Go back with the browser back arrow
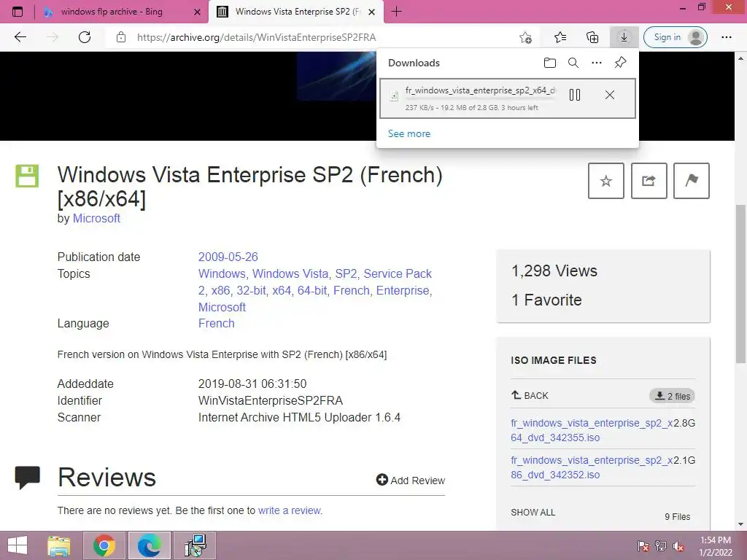The width and height of the screenshot is (747, 560). (x=20, y=37)
